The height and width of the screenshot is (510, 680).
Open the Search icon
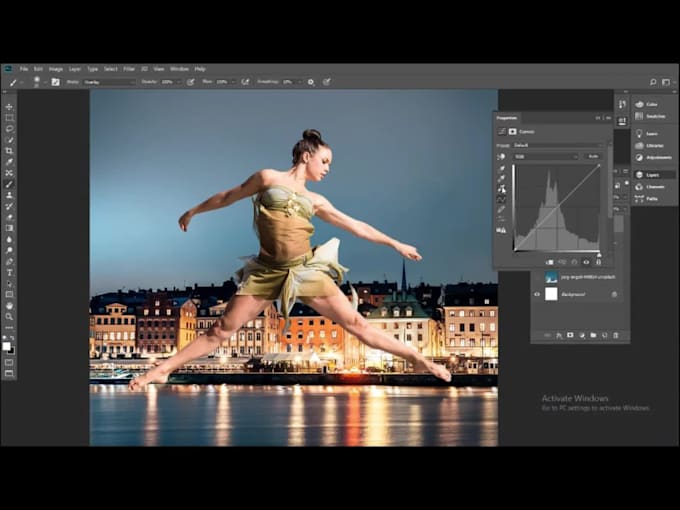click(653, 82)
